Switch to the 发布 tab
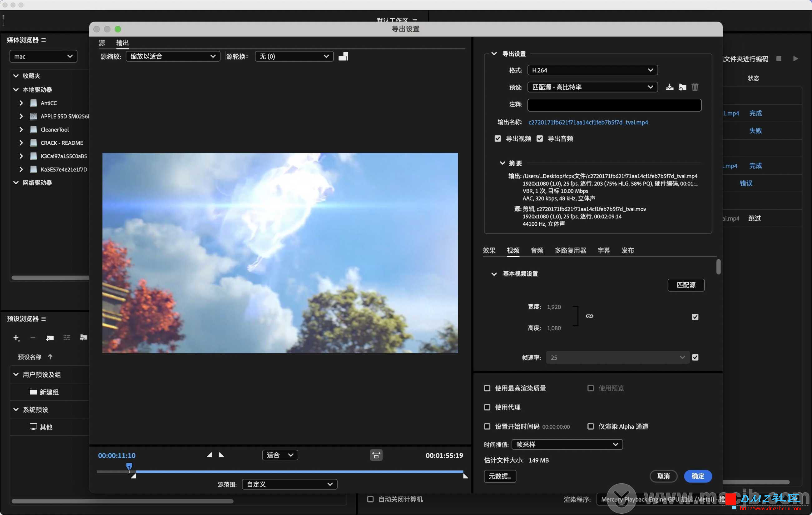812x515 pixels. [627, 250]
